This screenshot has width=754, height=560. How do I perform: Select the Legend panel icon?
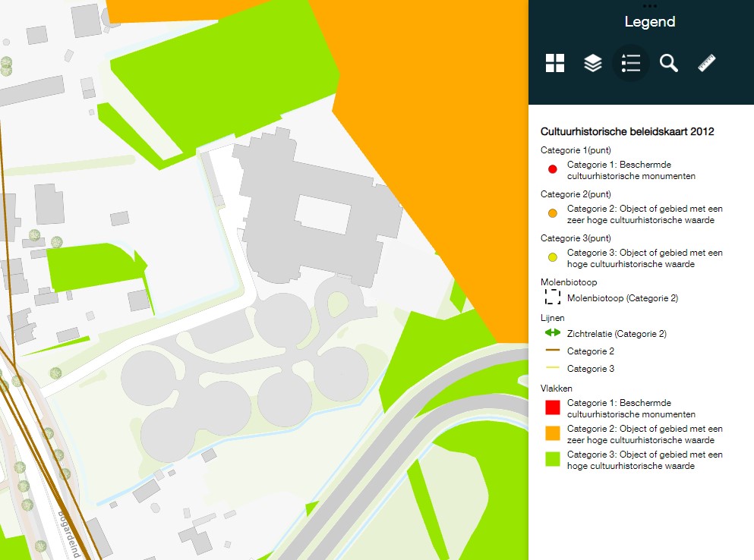[x=630, y=63]
